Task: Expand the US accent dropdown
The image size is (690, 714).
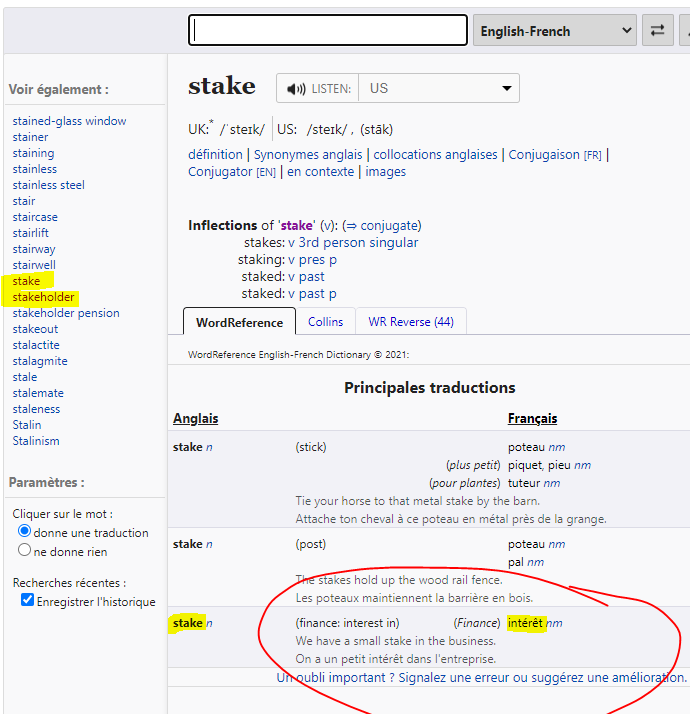Action: pyautogui.click(x=438, y=88)
